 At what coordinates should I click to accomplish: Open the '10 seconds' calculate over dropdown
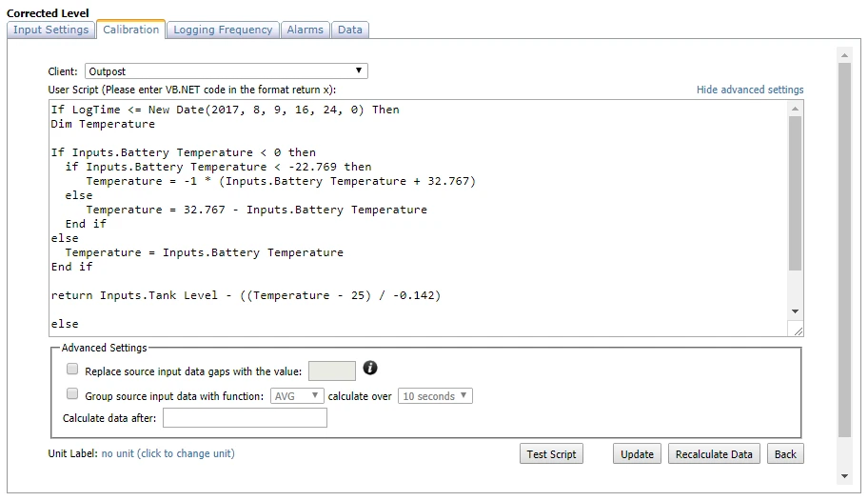(435, 396)
